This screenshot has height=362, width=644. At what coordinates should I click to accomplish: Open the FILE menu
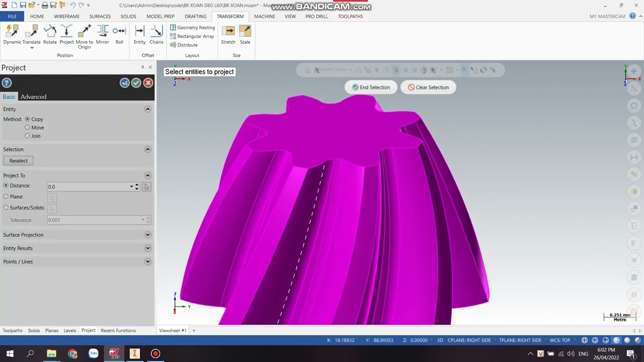[x=12, y=16]
